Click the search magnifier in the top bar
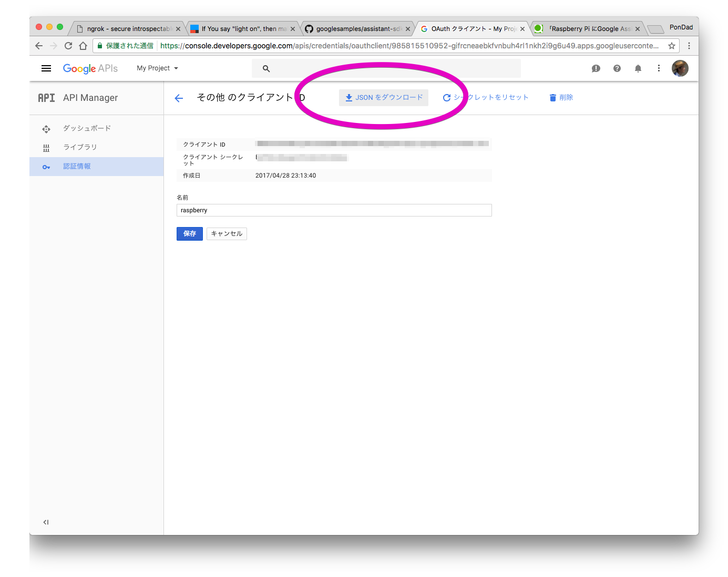This screenshot has width=728, height=577. click(266, 68)
